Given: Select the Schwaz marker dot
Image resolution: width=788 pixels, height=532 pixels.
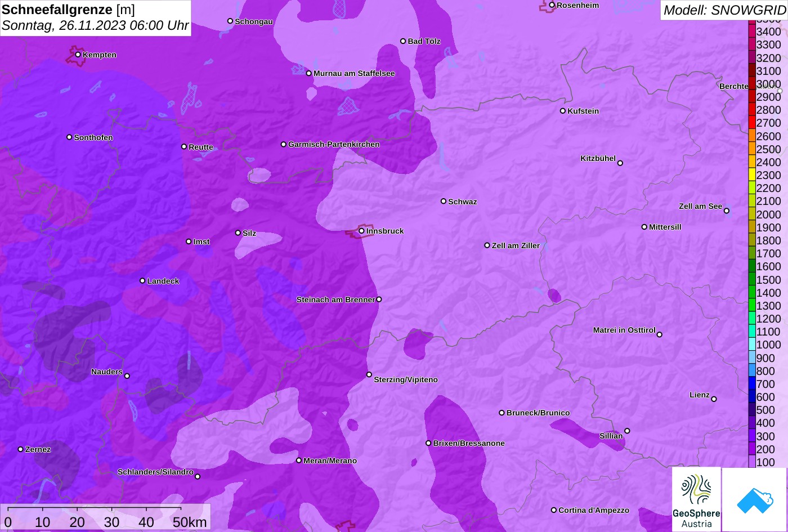Looking at the screenshot, I should [444, 201].
